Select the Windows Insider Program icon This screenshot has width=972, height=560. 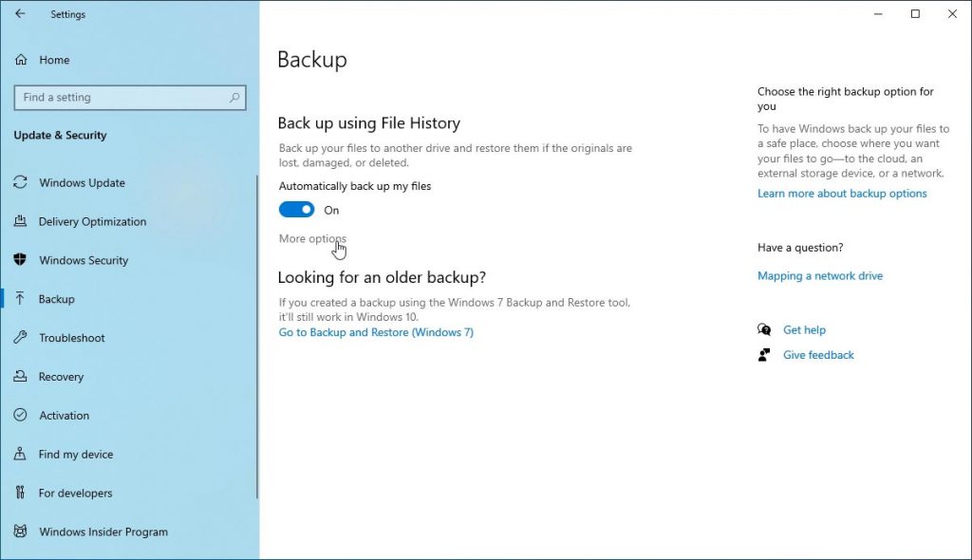(20, 532)
